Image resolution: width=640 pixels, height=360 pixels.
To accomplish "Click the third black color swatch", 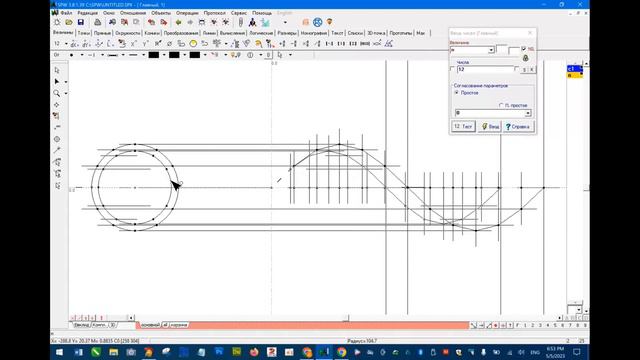I will click(x=195, y=55).
